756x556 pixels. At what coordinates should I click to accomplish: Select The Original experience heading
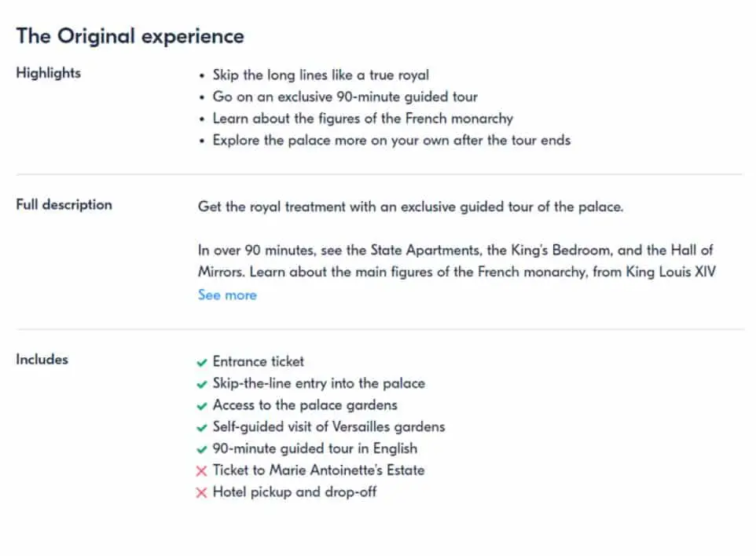[x=130, y=36]
